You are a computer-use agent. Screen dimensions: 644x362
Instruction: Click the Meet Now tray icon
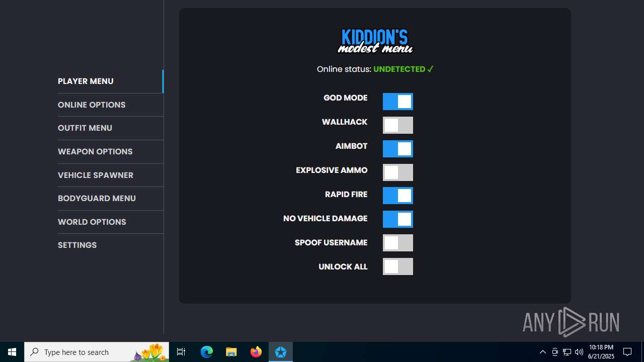click(555, 352)
